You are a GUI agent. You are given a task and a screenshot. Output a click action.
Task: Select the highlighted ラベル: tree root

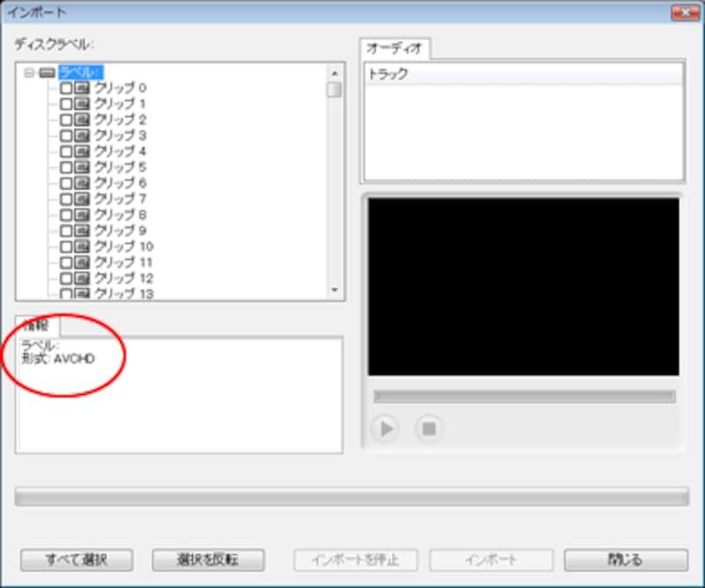tap(81, 72)
